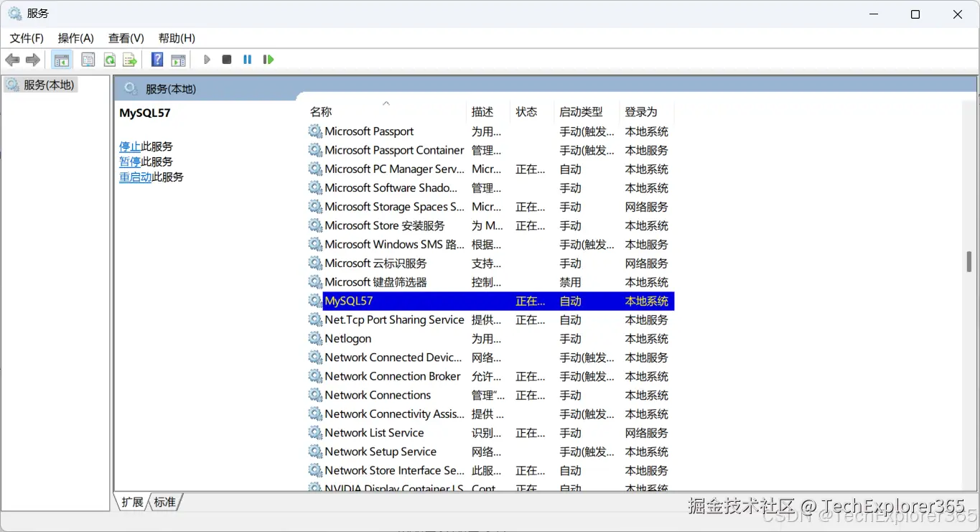Click the 停止 service link
The width and height of the screenshot is (980, 532).
(x=130, y=146)
